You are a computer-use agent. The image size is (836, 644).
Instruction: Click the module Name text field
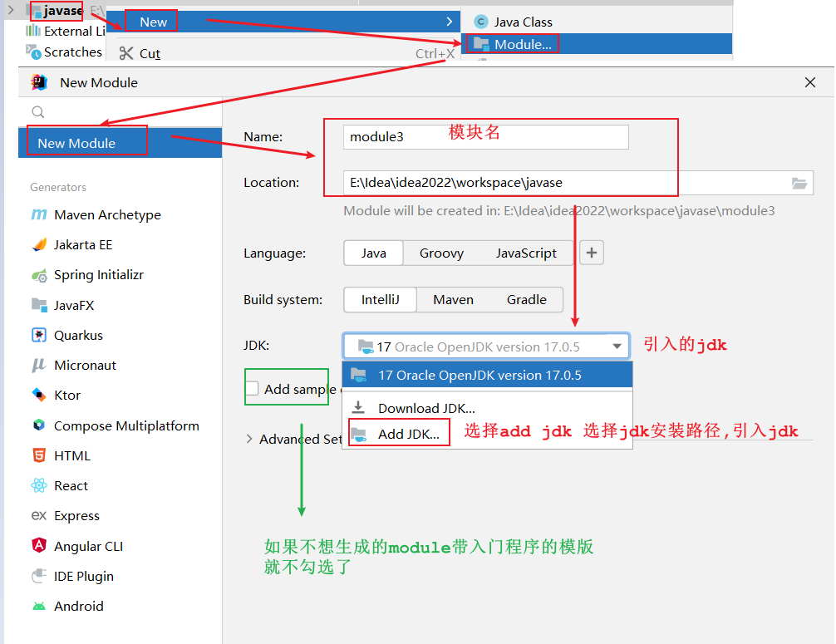[485, 136]
